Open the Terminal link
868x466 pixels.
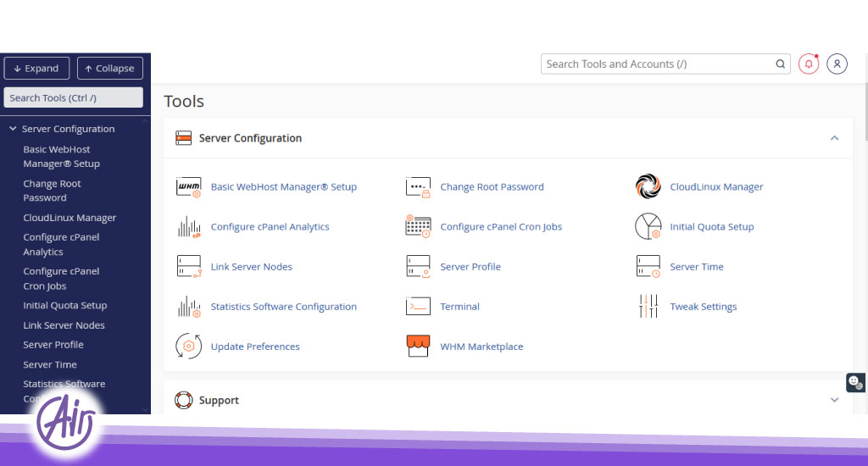[459, 307]
